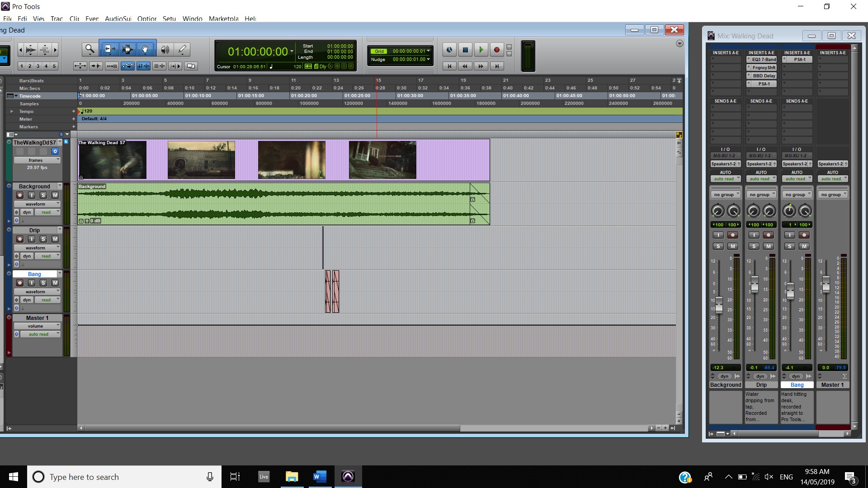The width and height of the screenshot is (868, 488).
Task: Open Background track view waveform selector
Action: (37, 204)
